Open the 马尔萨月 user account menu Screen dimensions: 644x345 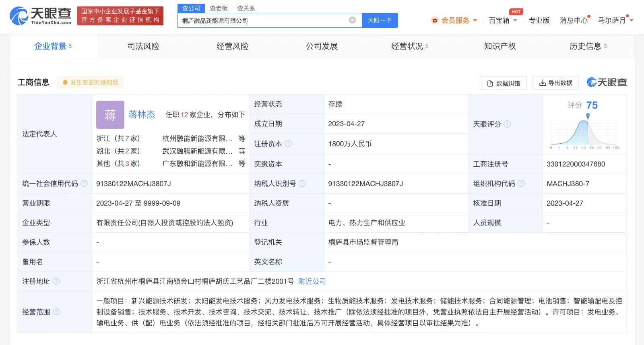click(615, 20)
